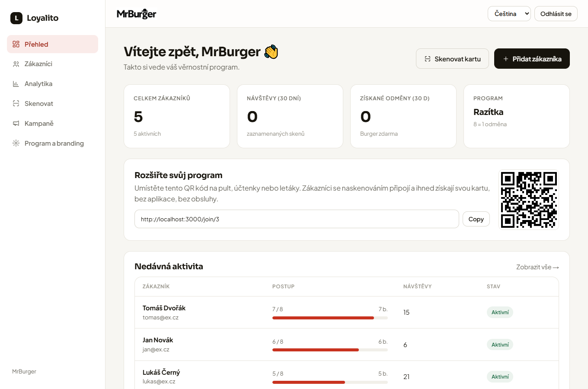Click the Nedávná aktivita heading
Image resolution: width=588 pixels, height=389 pixels.
click(x=169, y=267)
